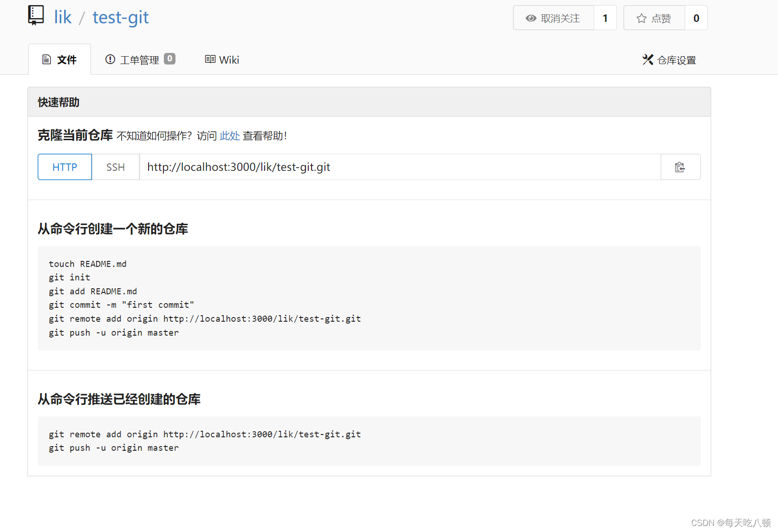Image resolution: width=778 pixels, height=532 pixels.
Task: Open 仓库设置 repository settings
Action: tap(669, 60)
